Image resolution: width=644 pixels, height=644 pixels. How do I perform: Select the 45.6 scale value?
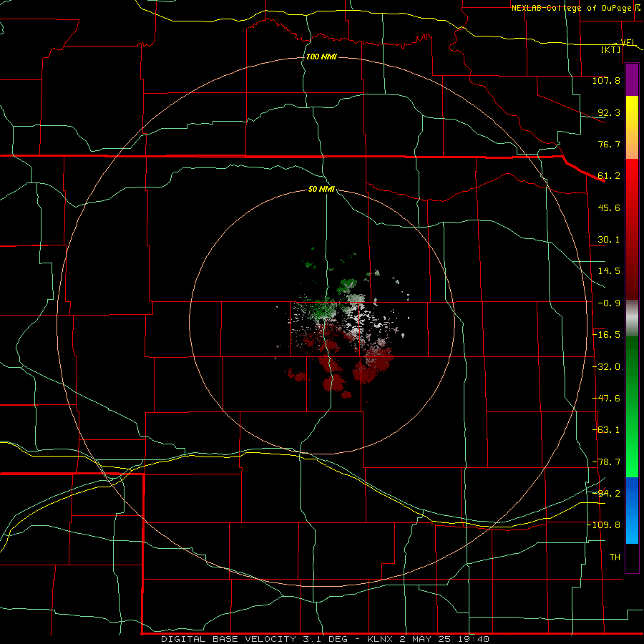[x=609, y=208]
